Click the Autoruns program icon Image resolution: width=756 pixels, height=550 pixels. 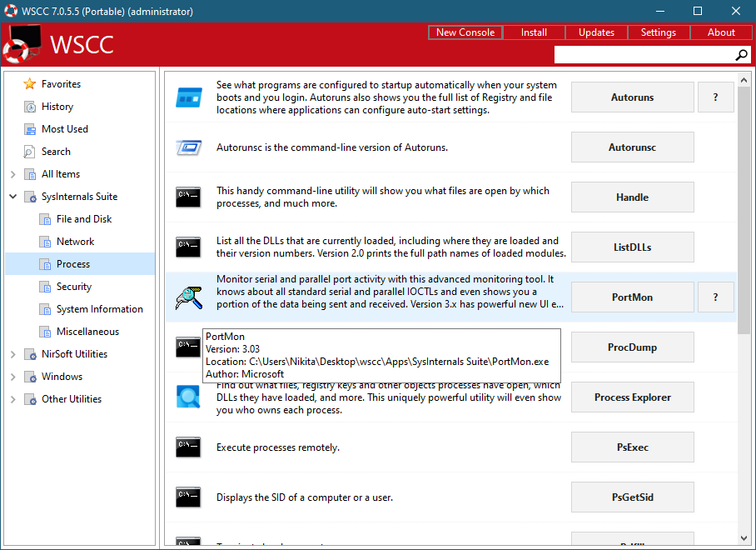click(188, 97)
